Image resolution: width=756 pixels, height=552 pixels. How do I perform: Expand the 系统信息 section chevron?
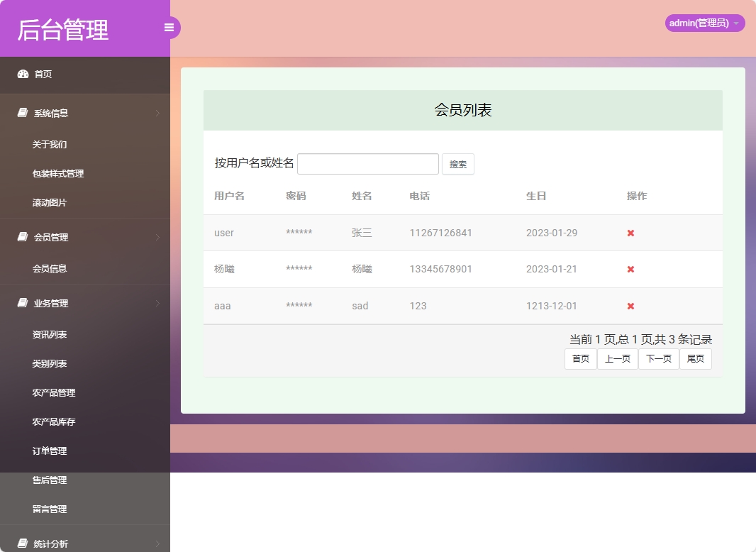coord(157,113)
